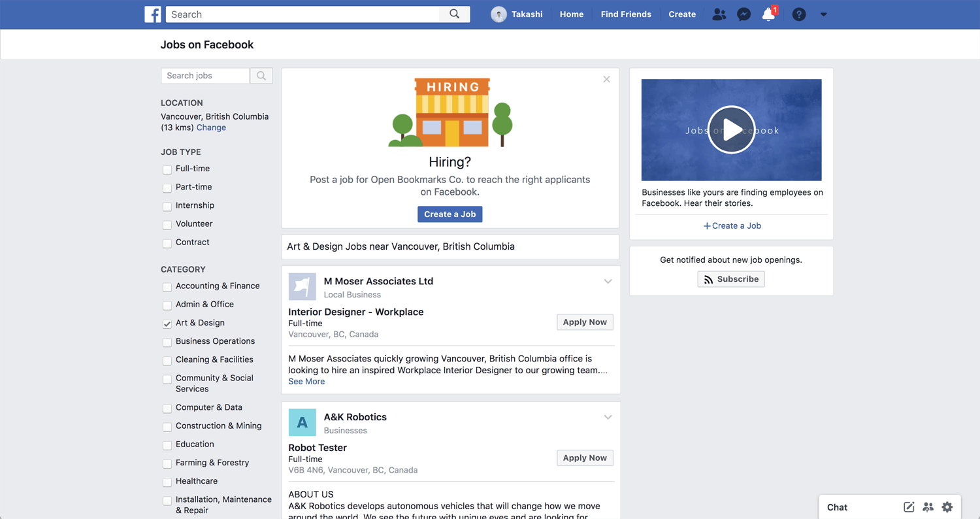Click the Subscribe button
980x519 pixels.
point(731,279)
